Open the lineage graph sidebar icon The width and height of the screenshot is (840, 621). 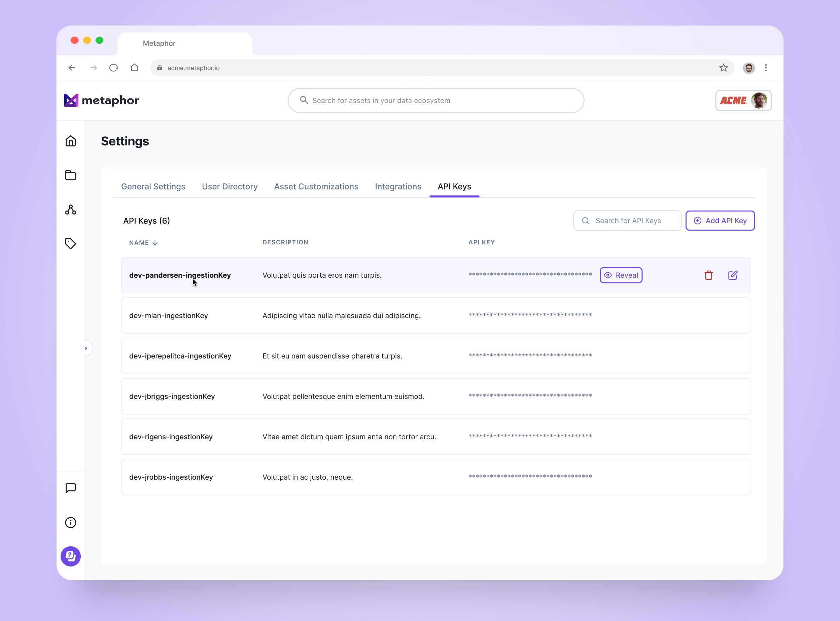pos(71,209)
